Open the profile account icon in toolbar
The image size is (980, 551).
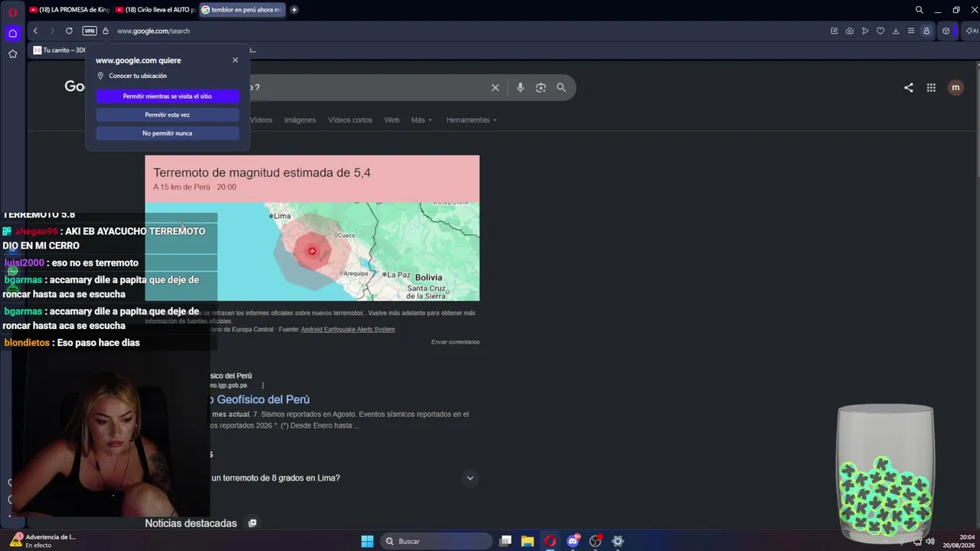[926, 31]
